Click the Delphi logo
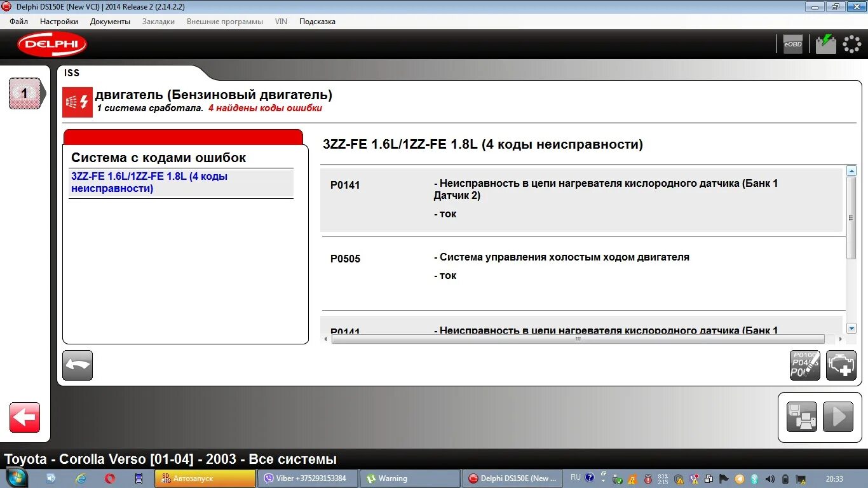 click(x=51, y=44)
